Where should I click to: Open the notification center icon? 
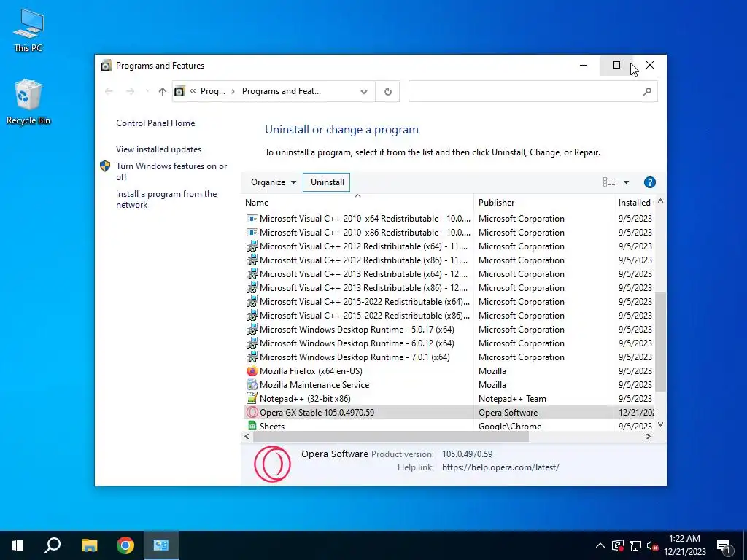pyautogui.click(x=724, y=546)
